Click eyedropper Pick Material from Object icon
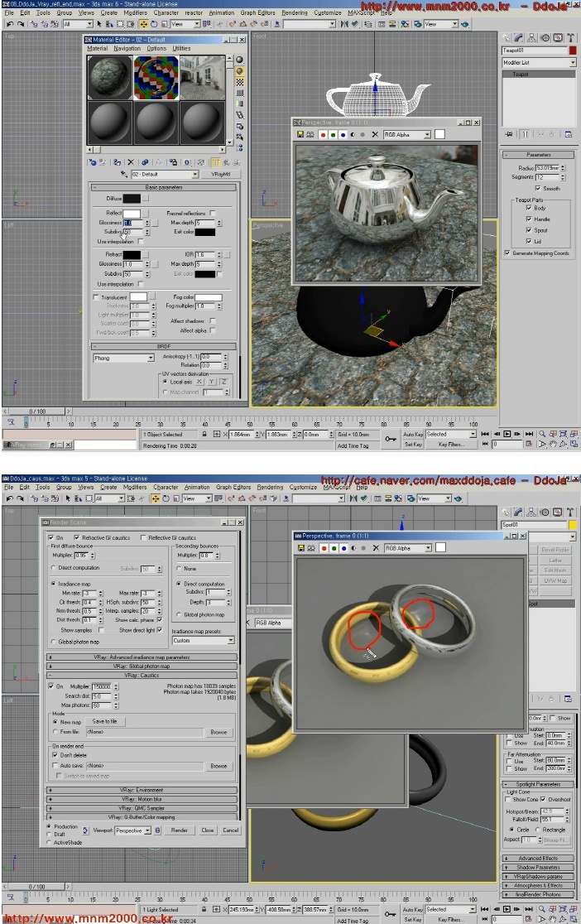Screen dimensions: 581x924 (x=124, y=175)
